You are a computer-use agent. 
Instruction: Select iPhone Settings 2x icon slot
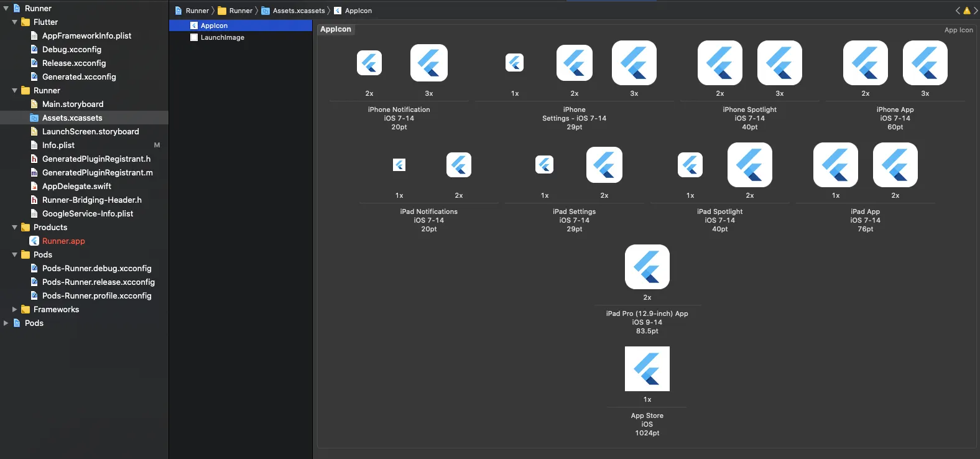pos(575,63)
